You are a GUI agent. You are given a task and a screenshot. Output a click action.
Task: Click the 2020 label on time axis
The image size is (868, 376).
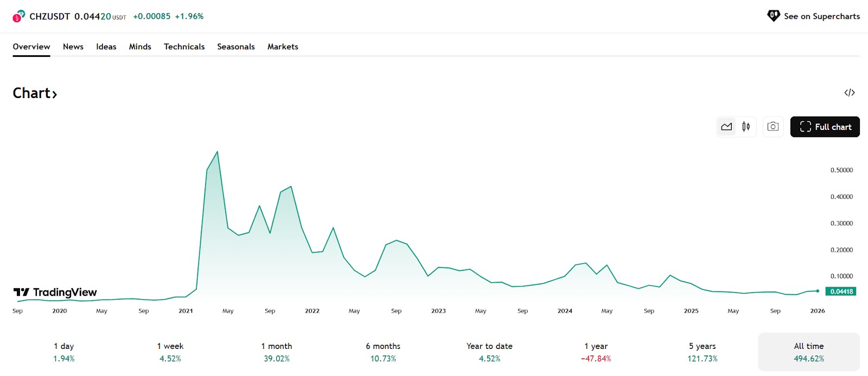60,311
